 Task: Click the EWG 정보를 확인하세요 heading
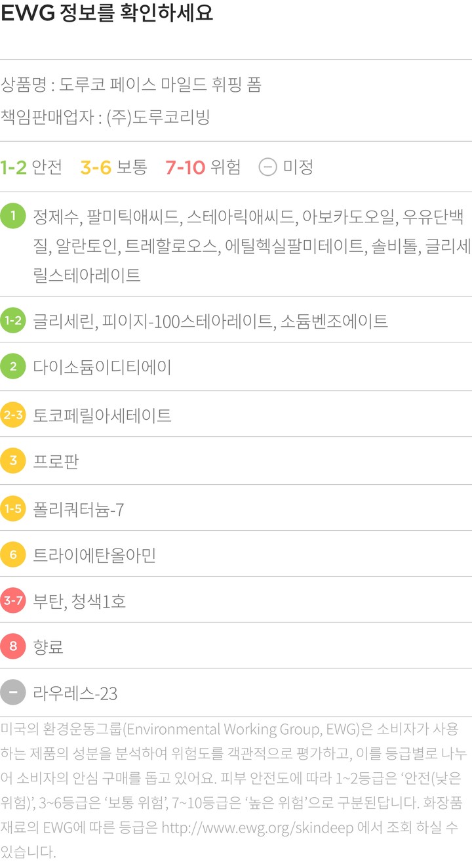[107, 14]
